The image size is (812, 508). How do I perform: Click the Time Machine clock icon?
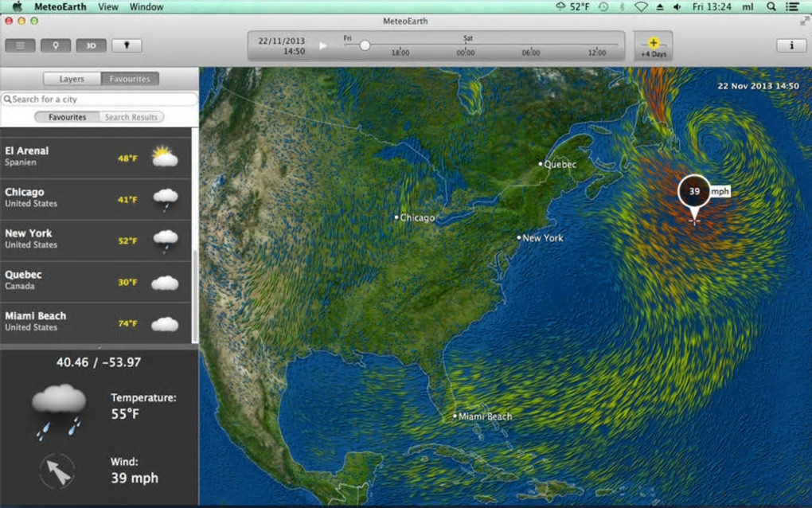603,6
